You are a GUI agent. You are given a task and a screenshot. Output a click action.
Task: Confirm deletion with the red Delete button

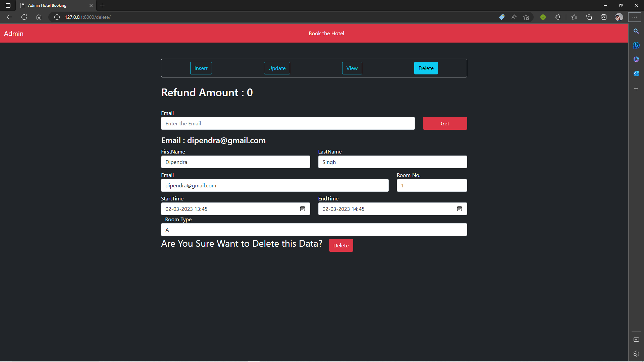coord(341,245)
